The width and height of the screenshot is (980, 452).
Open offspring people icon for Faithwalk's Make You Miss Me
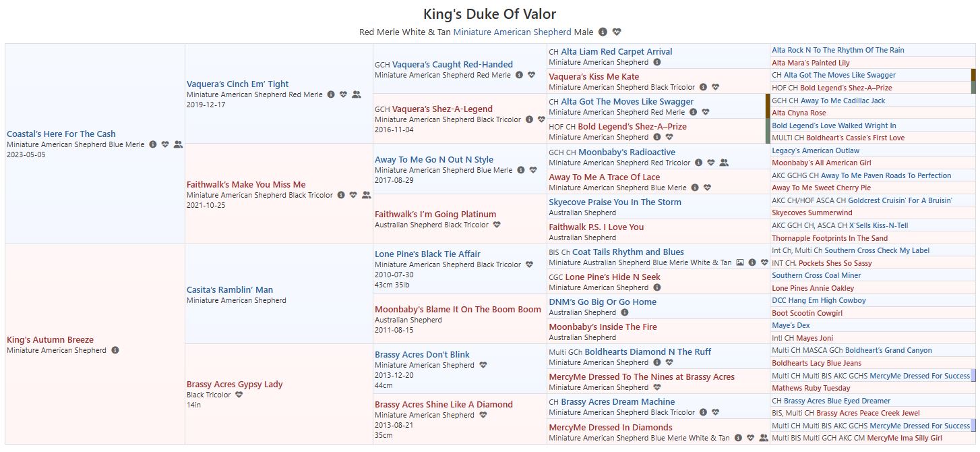click(x=366, y=195)
